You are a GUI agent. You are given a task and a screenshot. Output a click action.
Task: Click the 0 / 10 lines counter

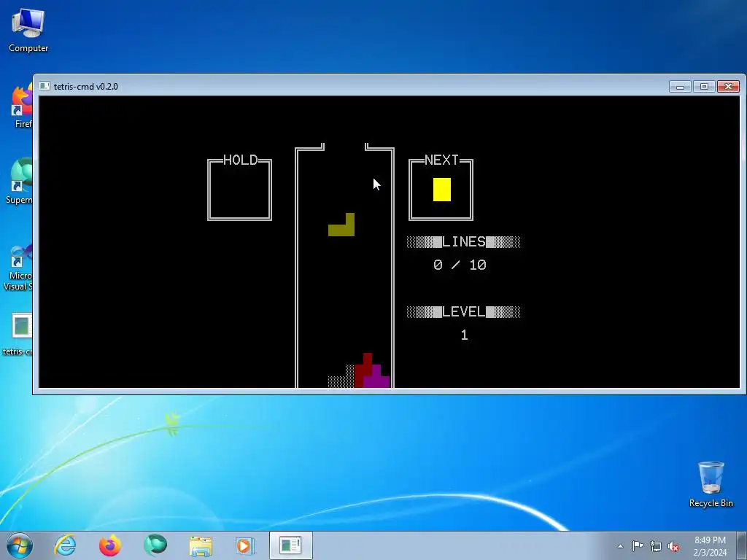[460, 265]
